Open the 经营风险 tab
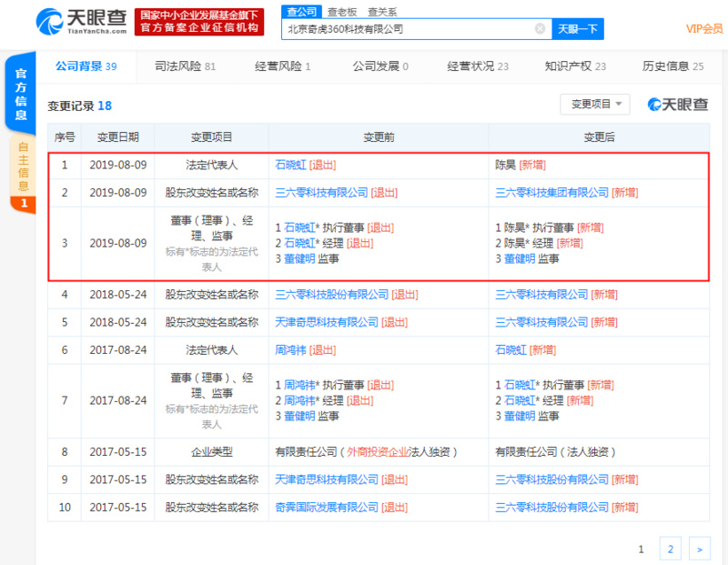728x565 pixels. pyautogui.click(x=283, y=66)
